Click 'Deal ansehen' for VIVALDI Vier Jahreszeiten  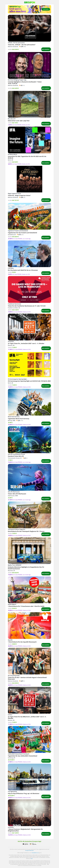46,49
